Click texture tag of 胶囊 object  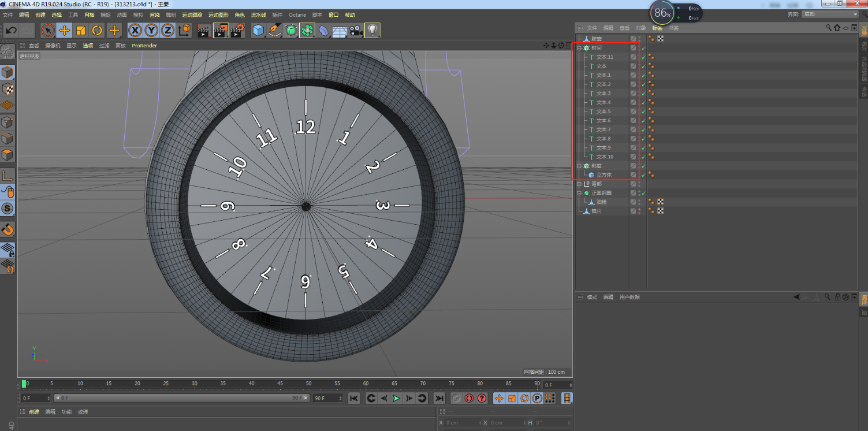[x=661, y=39]
